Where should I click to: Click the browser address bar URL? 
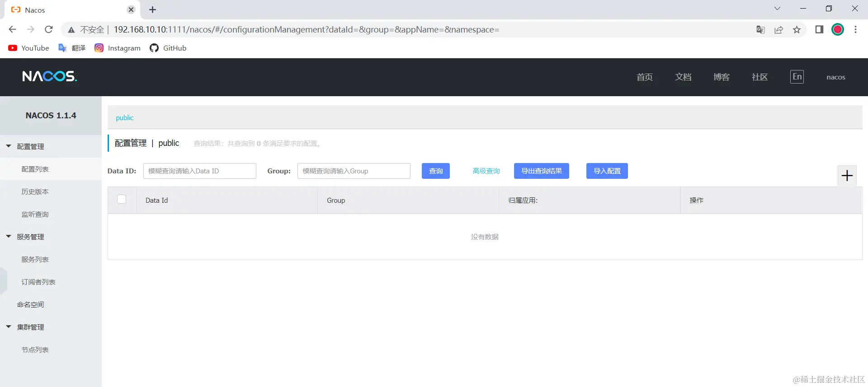[x=307, y=29]
